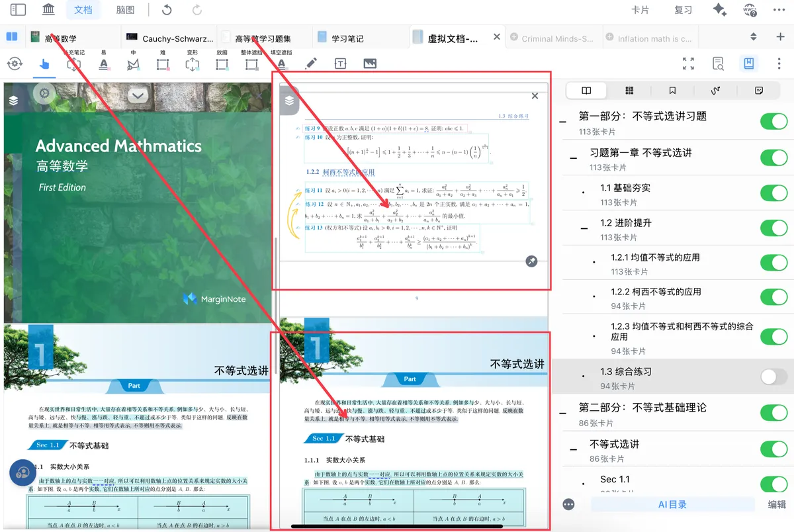Open the tab list up-down arrows

click(753, 36)
